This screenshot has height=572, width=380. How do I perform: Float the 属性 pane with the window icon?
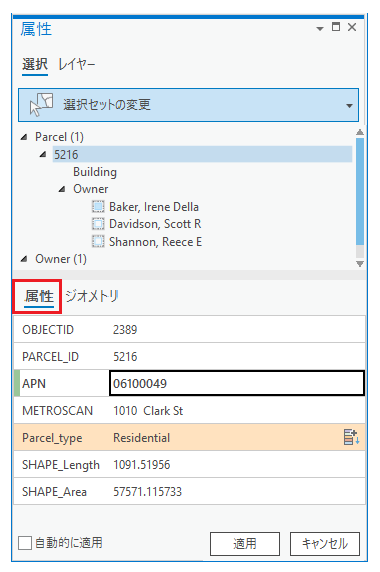tap(336, 27)
